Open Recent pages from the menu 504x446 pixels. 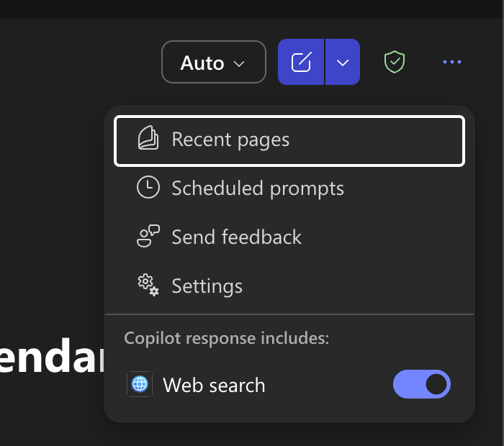point(230,140)
